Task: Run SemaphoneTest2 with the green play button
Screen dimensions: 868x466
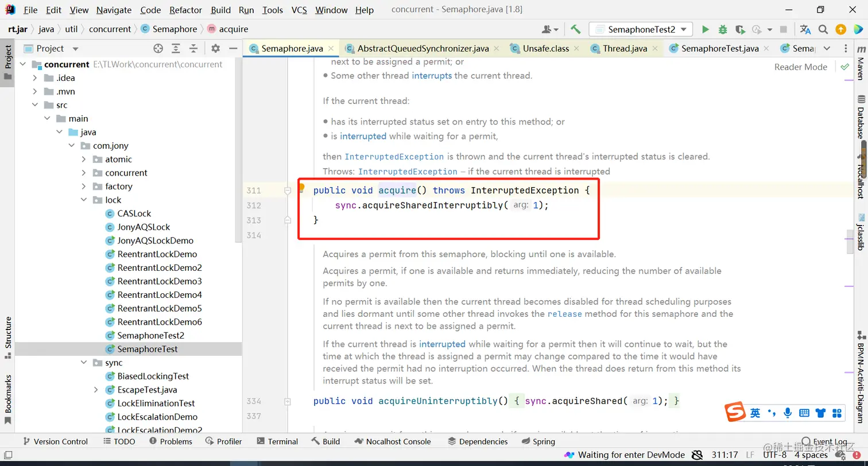Action: [x=706, y=29]
